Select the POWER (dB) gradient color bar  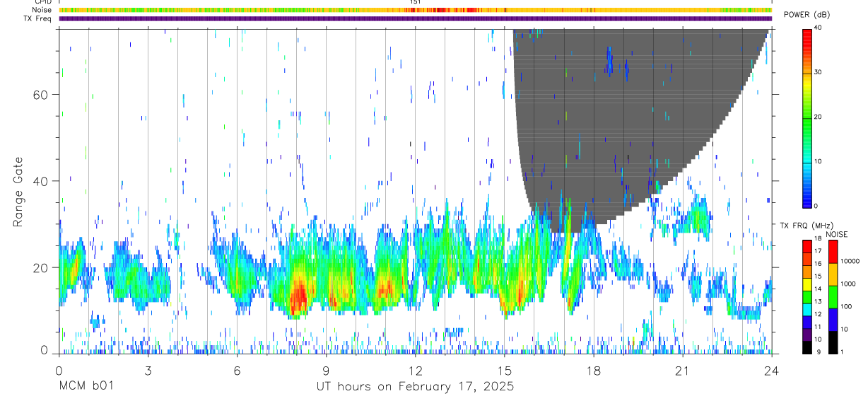(x=807, y=117)
